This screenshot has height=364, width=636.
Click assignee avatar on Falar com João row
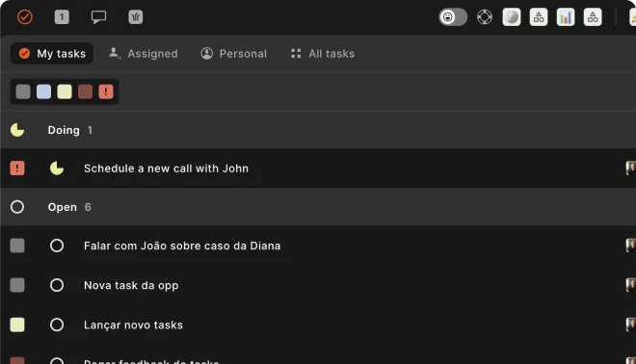[x=631, y=246]
